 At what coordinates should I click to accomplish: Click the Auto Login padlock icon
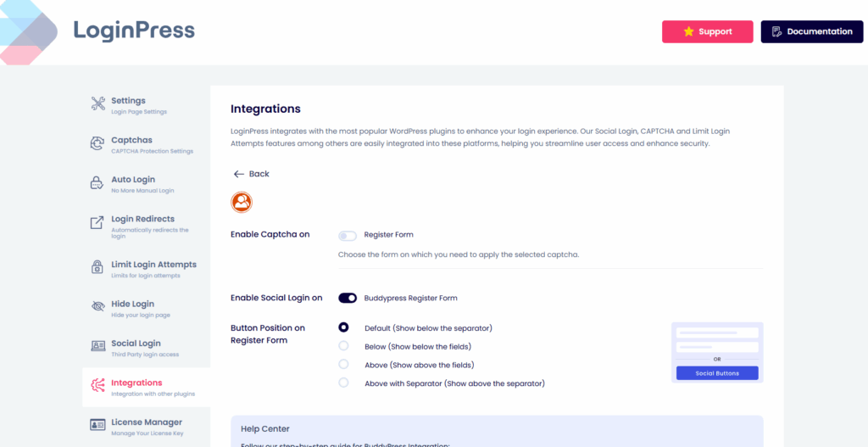[97, 183]
